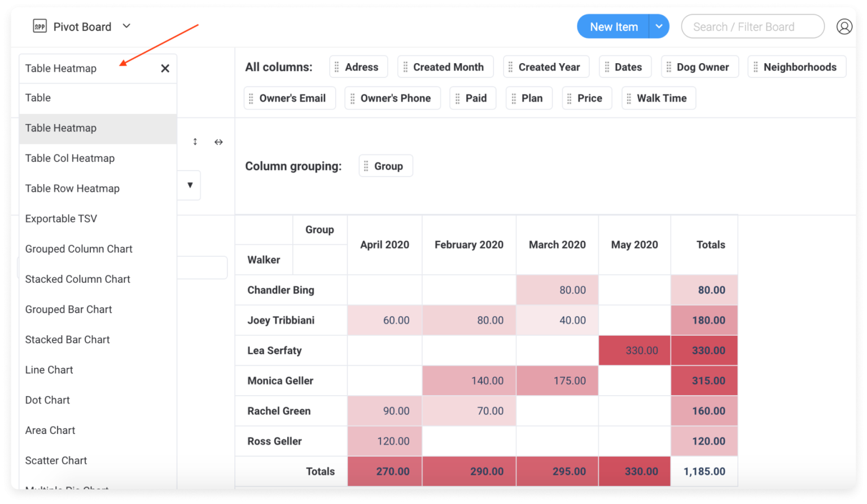This screenshot has height=504, width=867.
Task: Expand the Pivot Board title chevron
Action: (126, 26)
